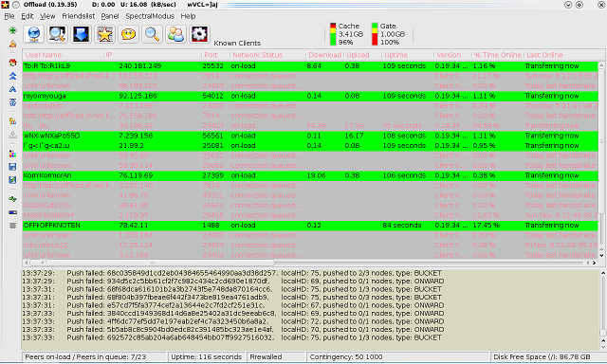607x364 pixels.
Task: Click the Contingency: 50 1000 status entry
Action: point(397,357)
